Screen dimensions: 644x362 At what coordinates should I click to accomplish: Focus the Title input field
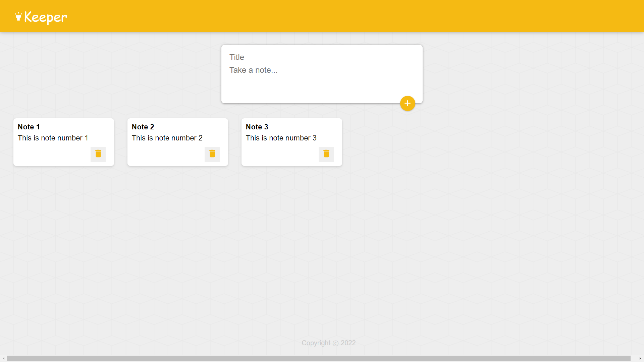tap(322, 57)
